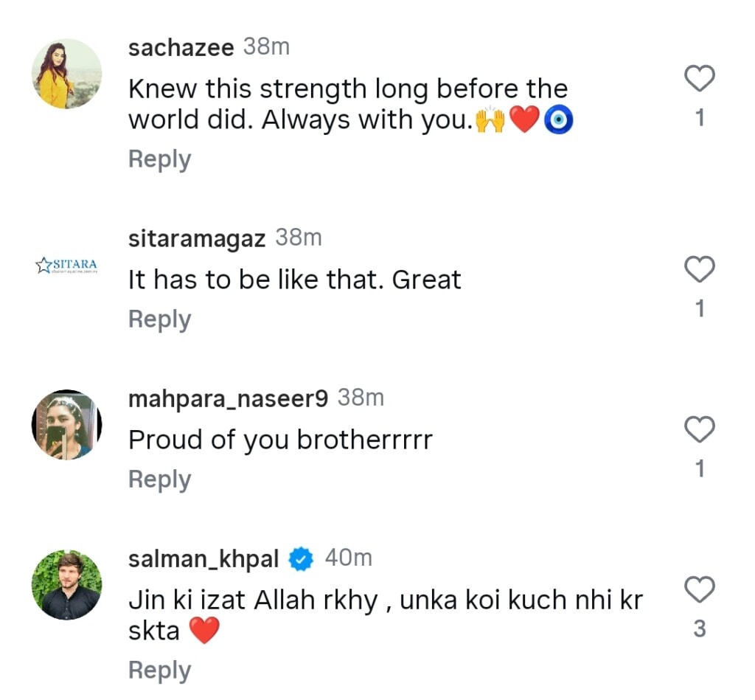The image size is (755, 700).
Task: Open the sitaramagaz username link
Action: (196, 238)
